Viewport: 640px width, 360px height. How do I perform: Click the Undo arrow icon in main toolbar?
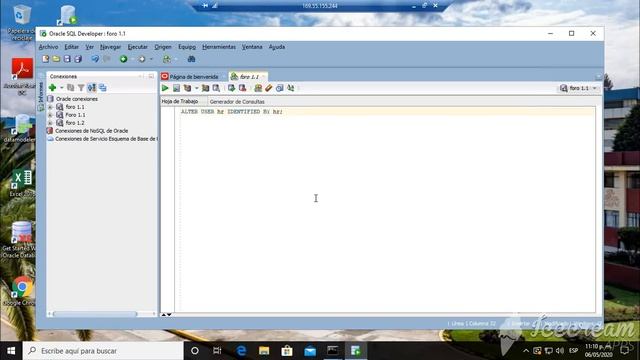[x=95, y=59]
